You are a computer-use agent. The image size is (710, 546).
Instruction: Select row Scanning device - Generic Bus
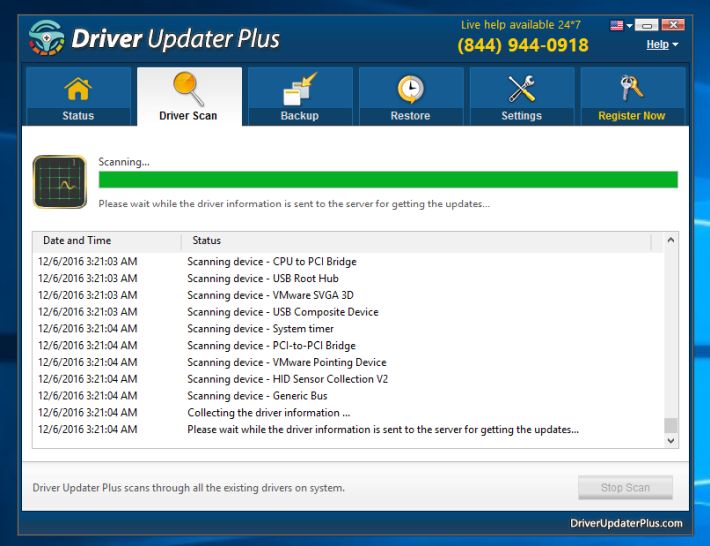point(348,396)
